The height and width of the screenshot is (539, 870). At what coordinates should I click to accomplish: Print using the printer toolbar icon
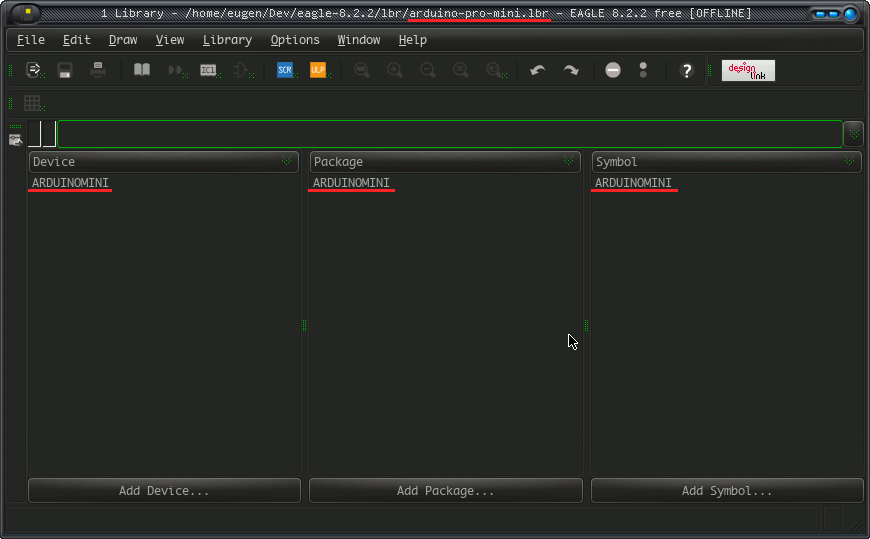coord(98,70)
